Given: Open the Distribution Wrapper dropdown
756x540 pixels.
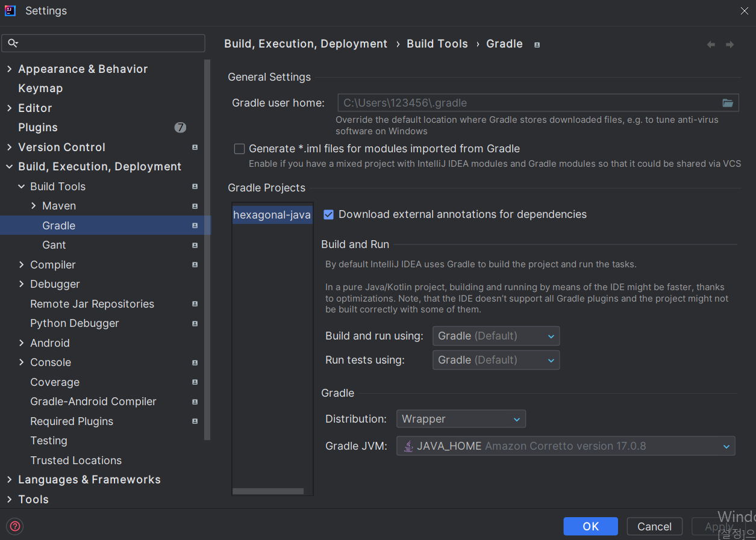Looking at the screenshot, I should [461, 419].
